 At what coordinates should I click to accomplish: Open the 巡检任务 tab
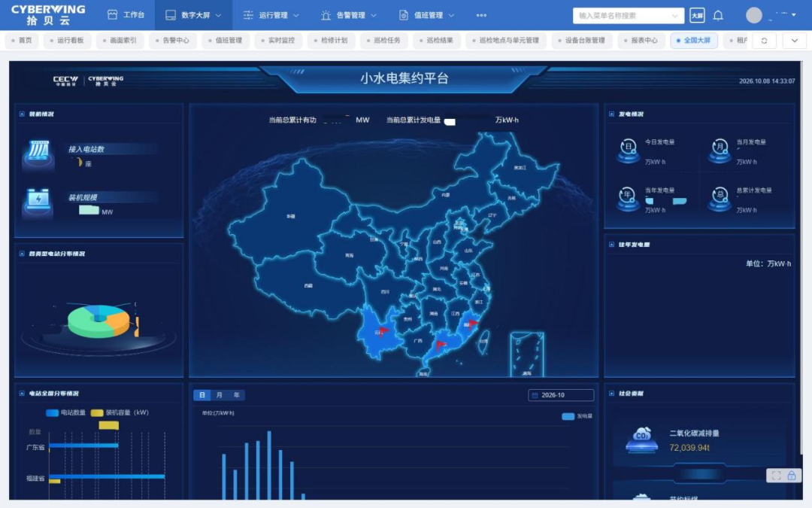pyautogui.click(x=383, y=41)
